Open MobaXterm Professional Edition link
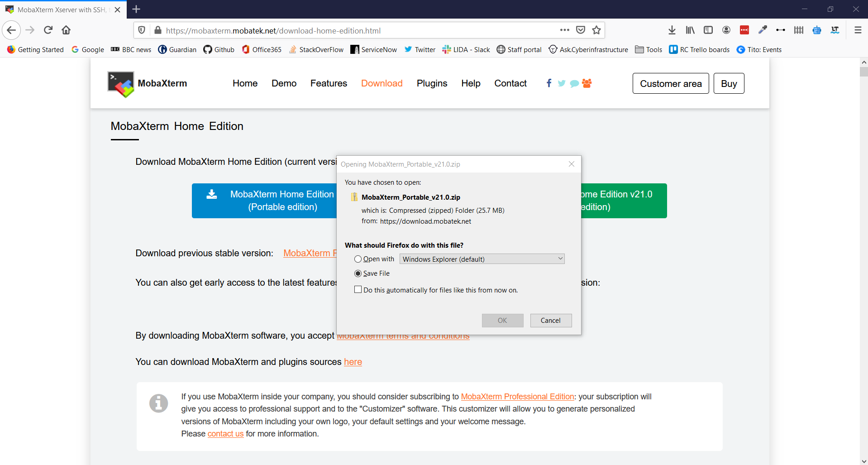Viewport: 868px width, 465px height. (517, 397)
